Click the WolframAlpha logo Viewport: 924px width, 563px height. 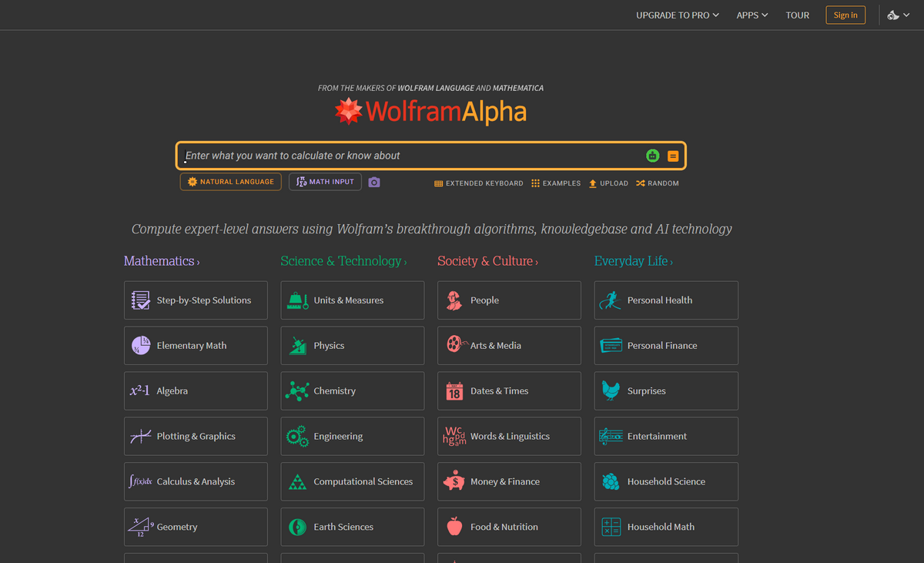(x=431, y=112)
